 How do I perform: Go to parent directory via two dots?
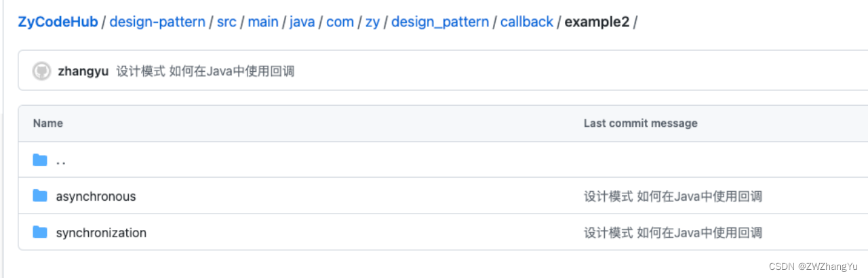(61, 161)
